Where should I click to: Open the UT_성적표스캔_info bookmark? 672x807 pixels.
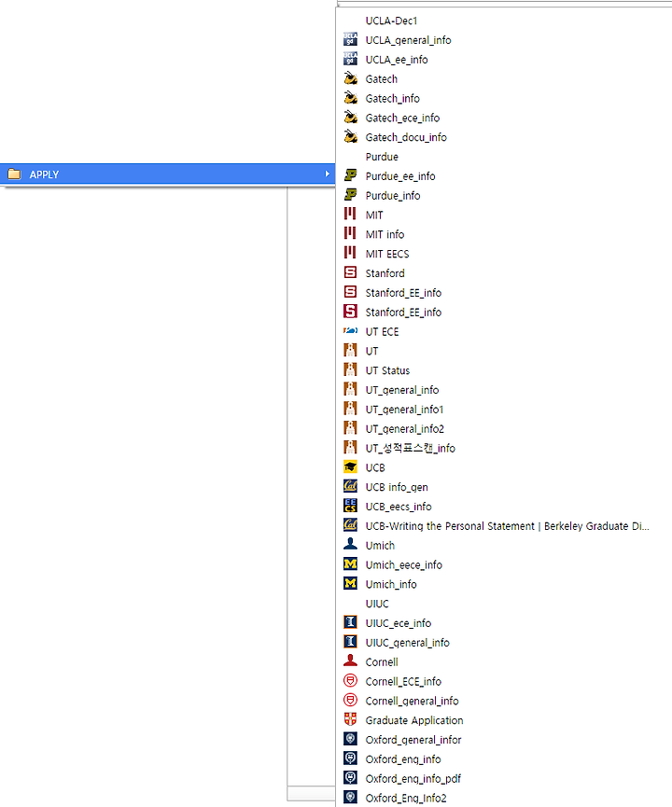point(410,448)
